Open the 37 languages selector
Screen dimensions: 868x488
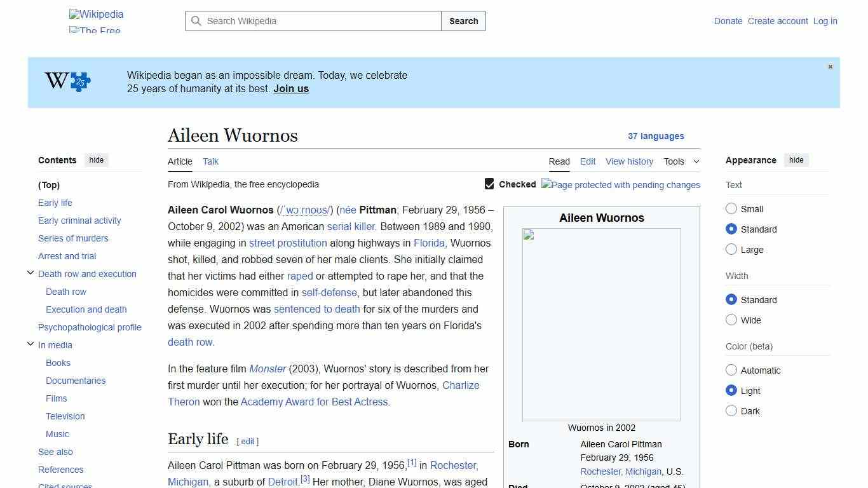(656, 136)
